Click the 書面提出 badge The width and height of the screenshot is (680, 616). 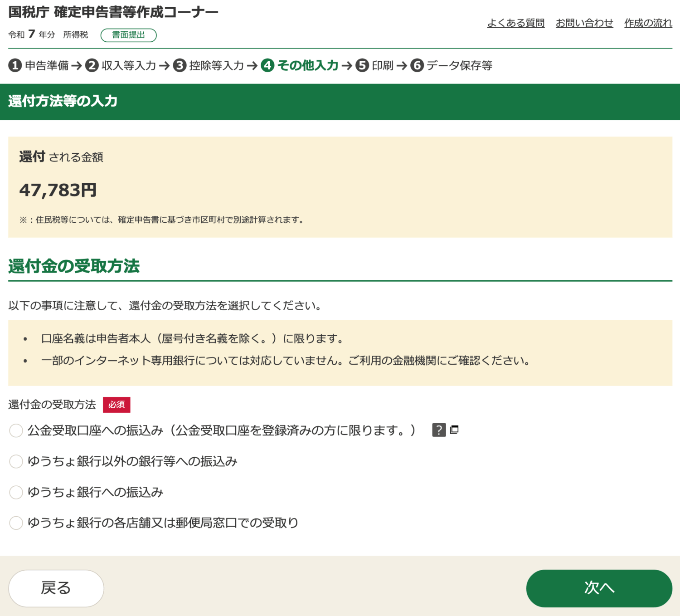(129, 35)
